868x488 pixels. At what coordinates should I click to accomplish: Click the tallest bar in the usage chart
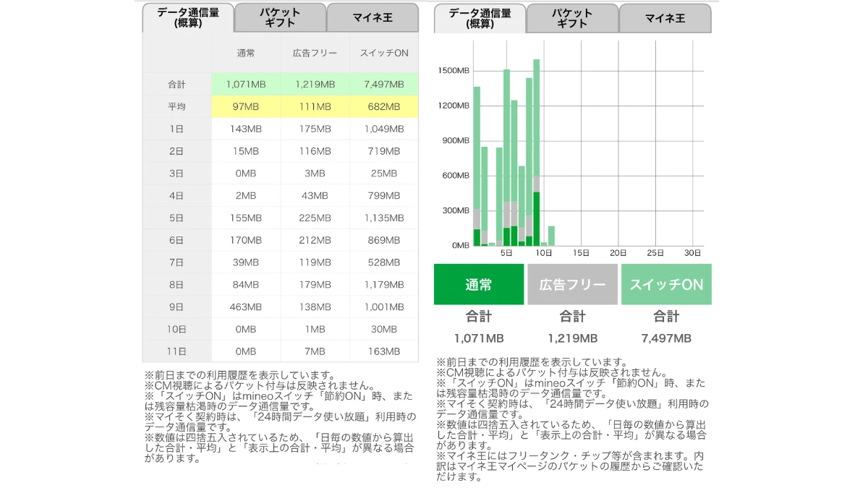[537, 153]
